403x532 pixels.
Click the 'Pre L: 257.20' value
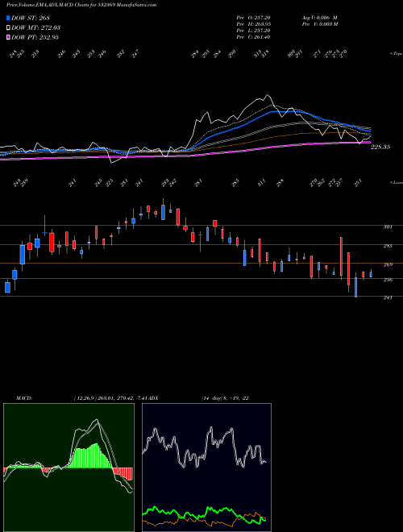click(x=253, y=31)
